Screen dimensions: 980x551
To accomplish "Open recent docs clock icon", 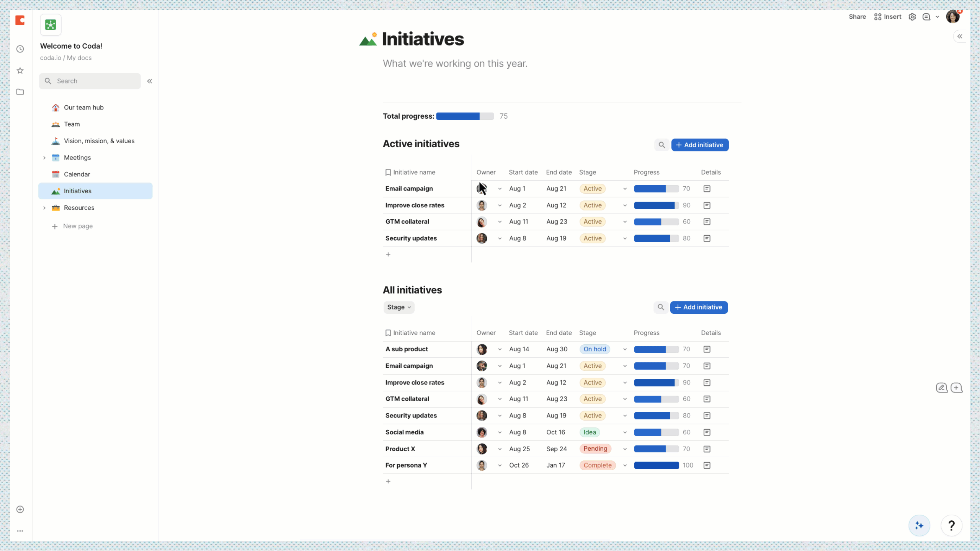I will (20, 49).
